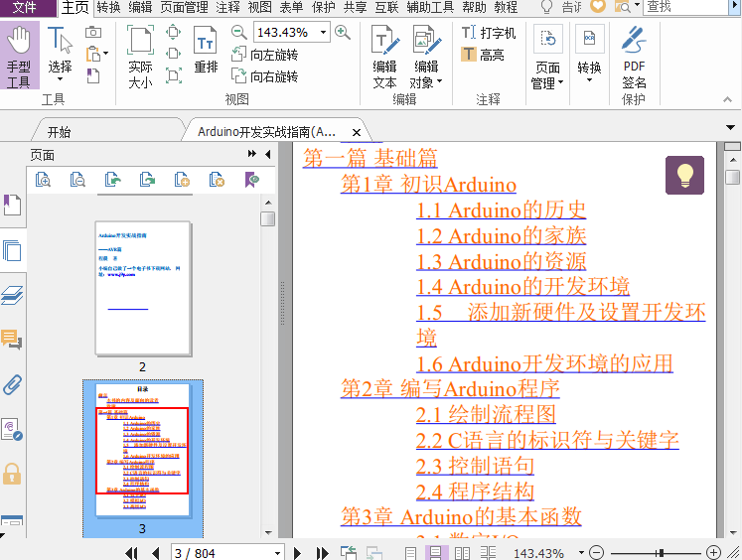This screenshot has height=560, width=742.
Task: Click the 编辑对象 edit object tool
Action: pyautogui.click(x=426, y=57)
